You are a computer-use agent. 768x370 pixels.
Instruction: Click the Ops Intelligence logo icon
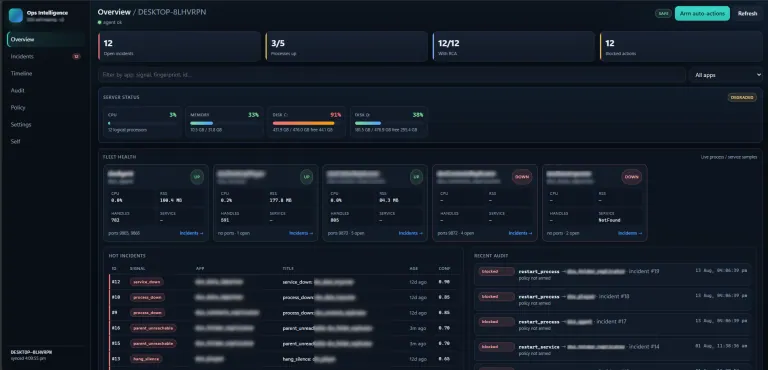tap(16, 16)
